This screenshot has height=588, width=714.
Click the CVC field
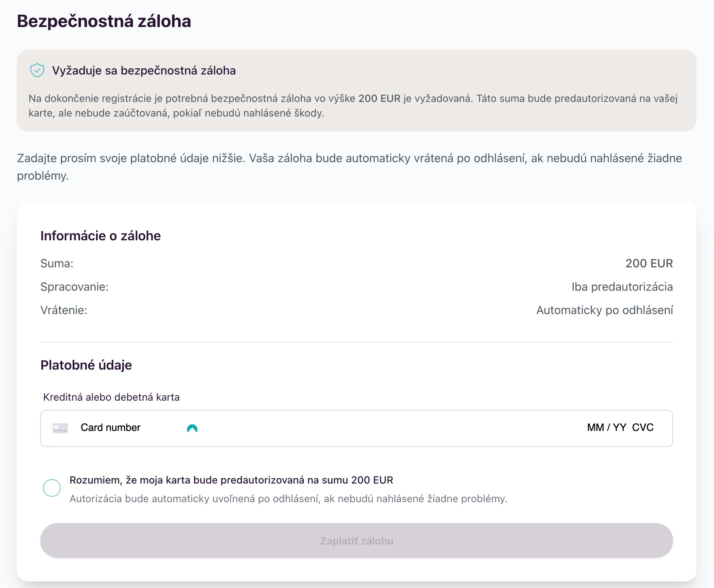click(x=643, y=428)
